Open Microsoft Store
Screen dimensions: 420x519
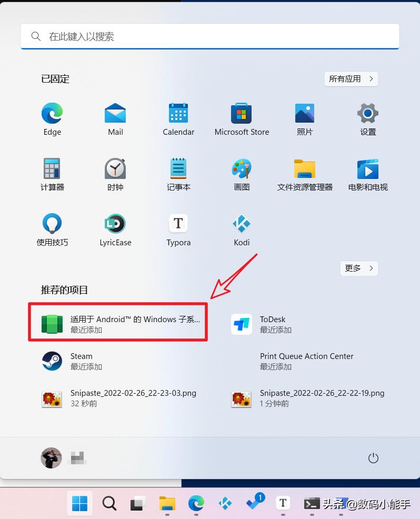(242, 119)
